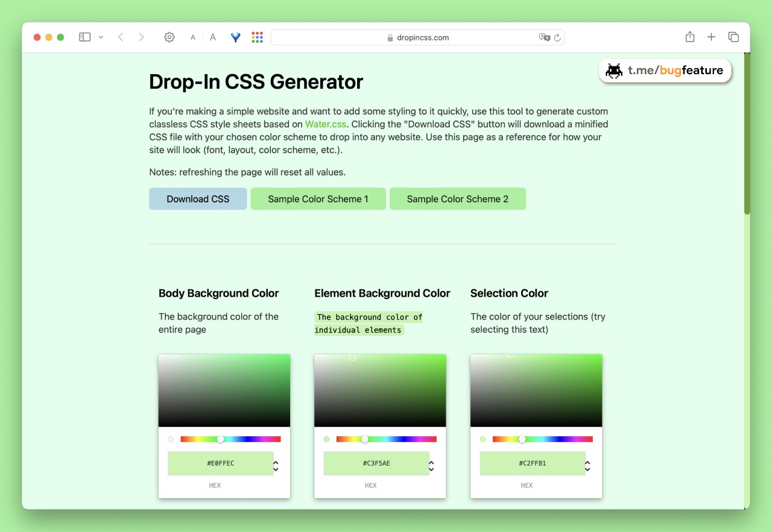Open the blue funnel extension icon

236,37
